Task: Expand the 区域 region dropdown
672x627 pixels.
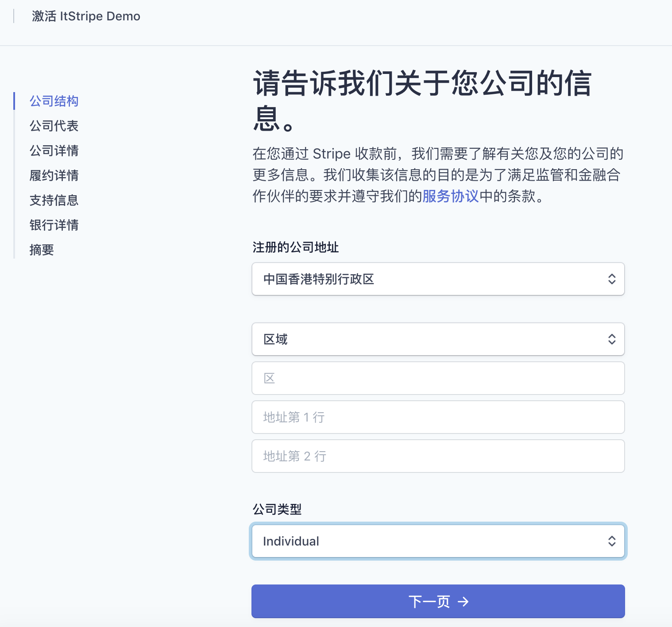Action: (437, 339)
